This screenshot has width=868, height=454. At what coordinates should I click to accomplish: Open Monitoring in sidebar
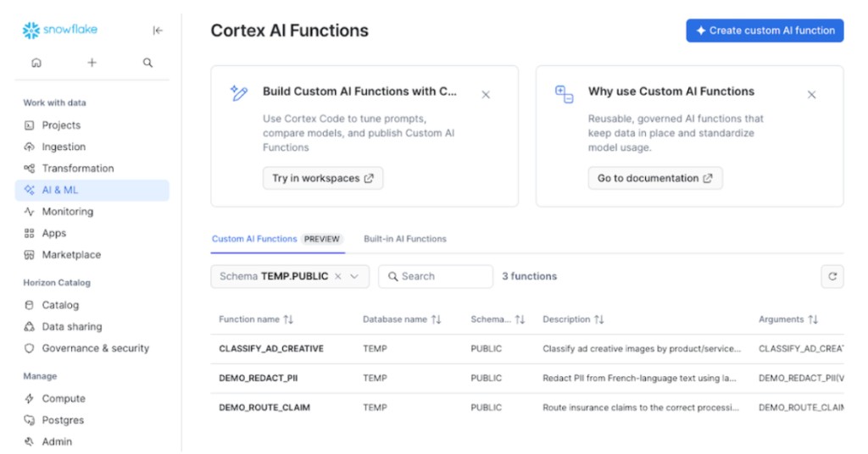point(92,212)
